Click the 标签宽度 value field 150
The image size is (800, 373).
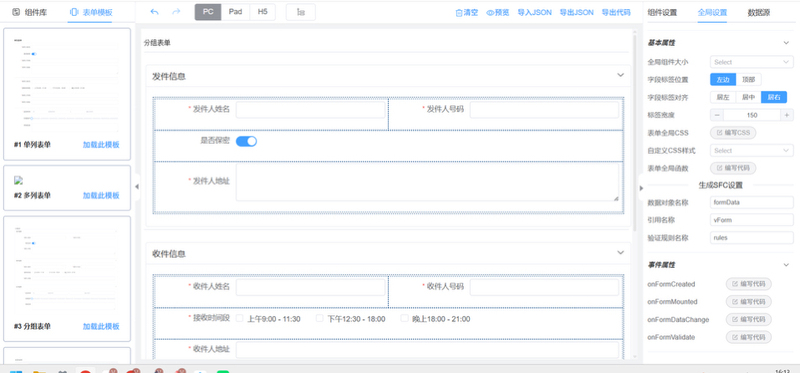[752, 115]
